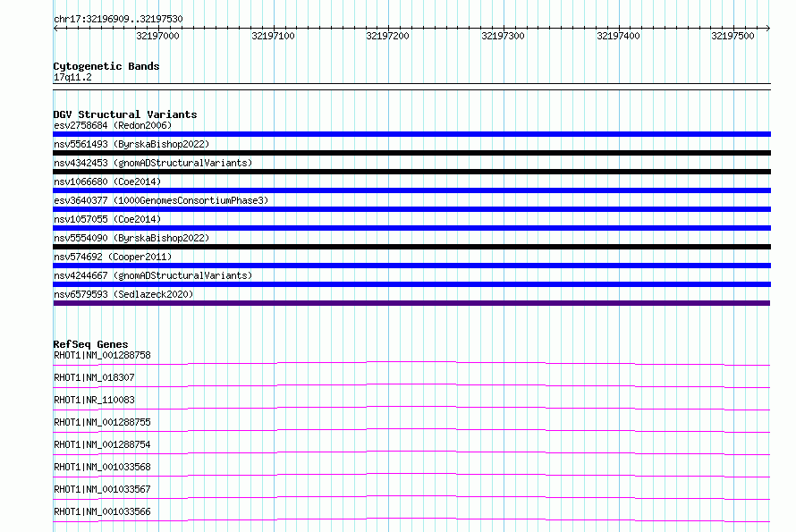Image resolution: width=796 pixels, height=532 pixels.
Task: Click ruler position label 32197400
Action: (618, 36)
